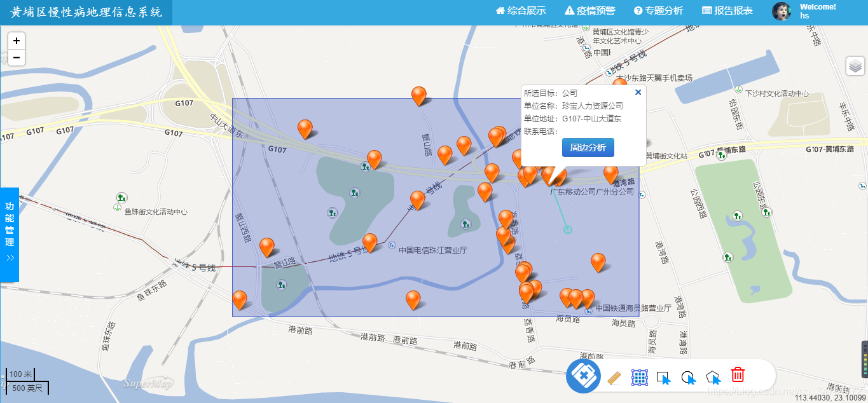Click the 黄埔区慢性病地理信息系统 title

[86, 12]
